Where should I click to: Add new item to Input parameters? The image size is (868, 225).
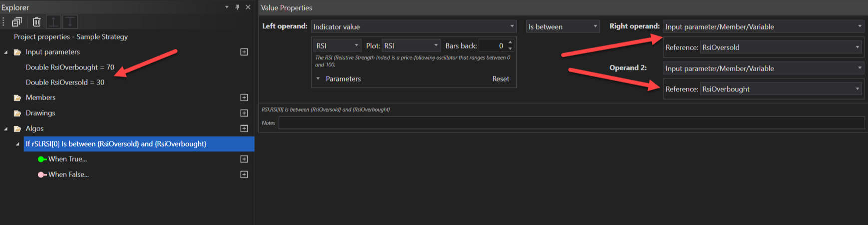coord(244,52)
